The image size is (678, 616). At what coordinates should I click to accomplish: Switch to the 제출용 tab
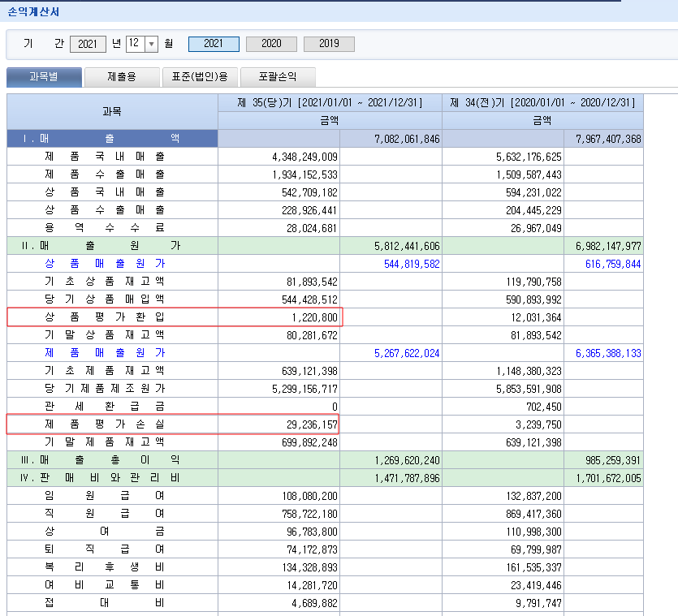pyautogui.click(x=121, y=77)
